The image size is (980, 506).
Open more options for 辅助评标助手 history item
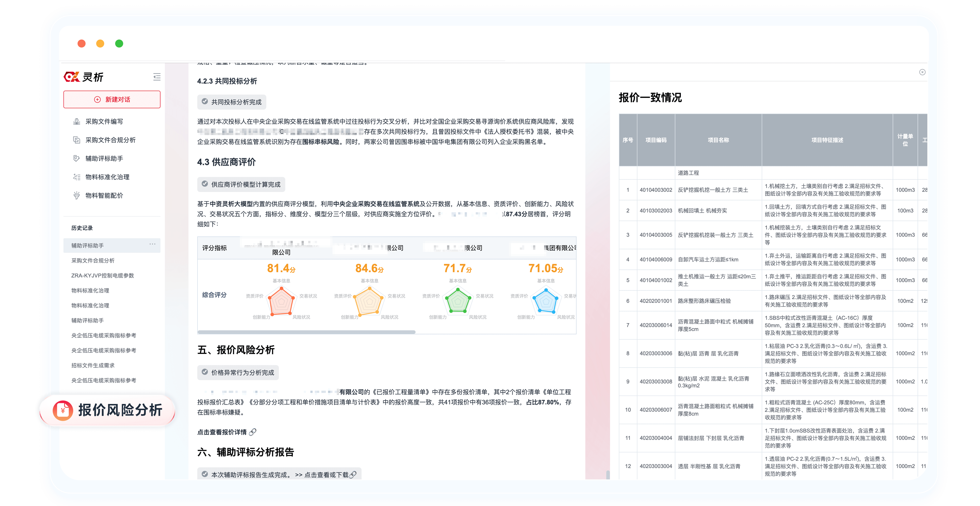[153, 244]
